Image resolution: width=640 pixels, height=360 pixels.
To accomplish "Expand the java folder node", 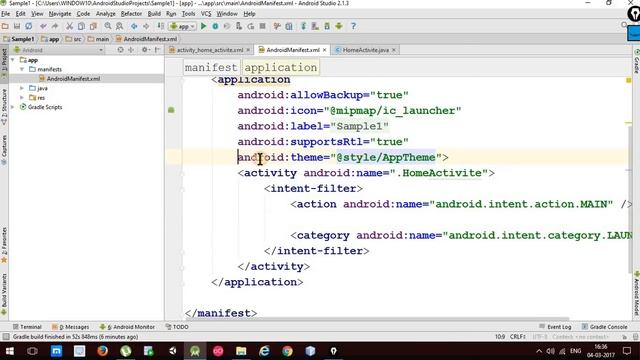I will click(x=22, y=88).
